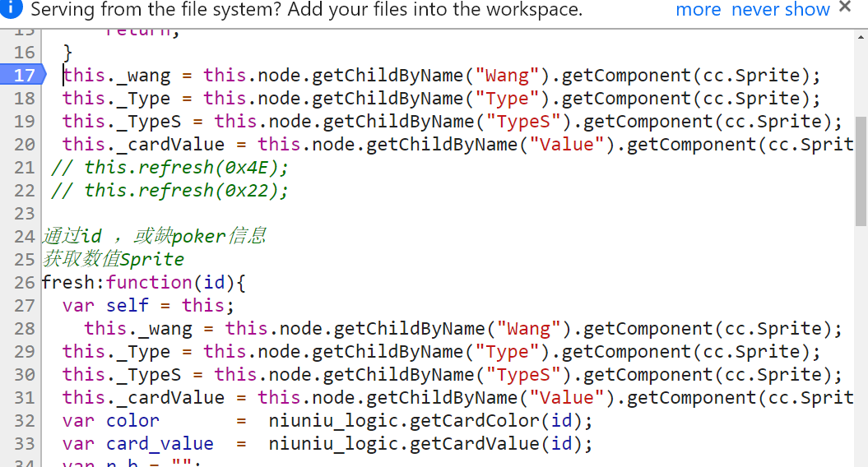
Task: Click line number 32 in the gutter
Action: [25, 420]
